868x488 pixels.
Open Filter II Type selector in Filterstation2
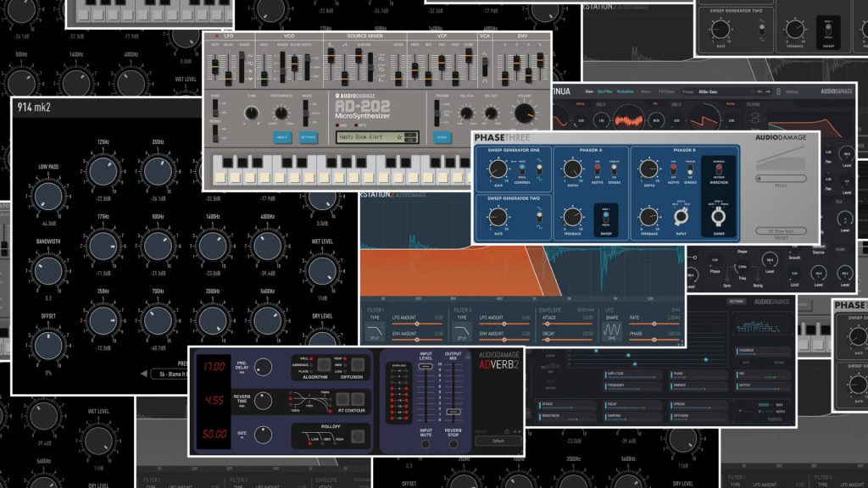[461, 333]
